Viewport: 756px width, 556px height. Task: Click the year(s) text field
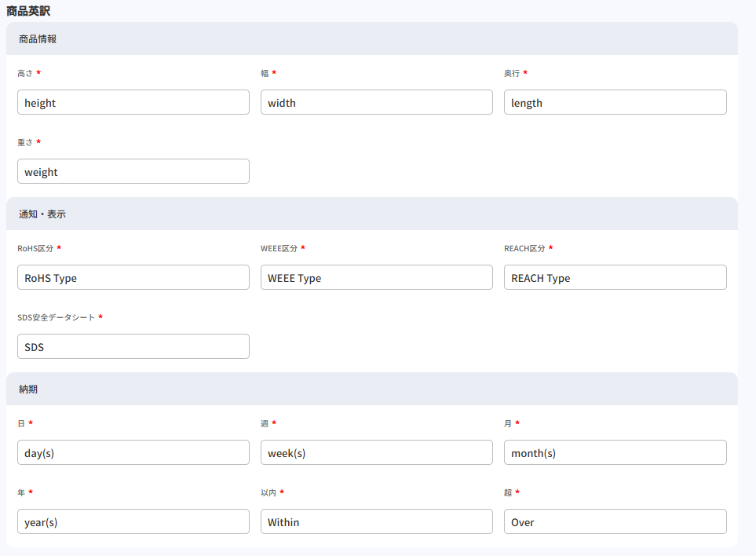point(133,521)
